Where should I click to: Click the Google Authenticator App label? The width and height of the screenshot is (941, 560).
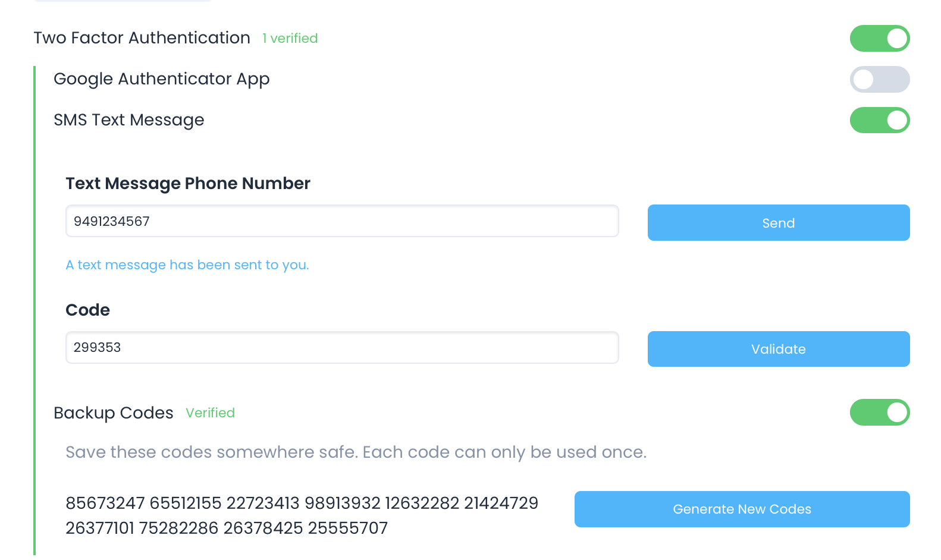pos(161,79)
